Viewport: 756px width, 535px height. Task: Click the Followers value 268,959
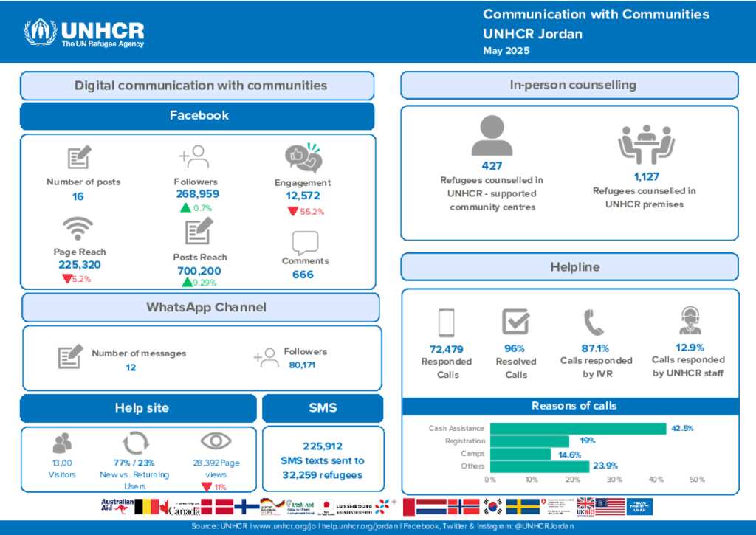point(198,194)
